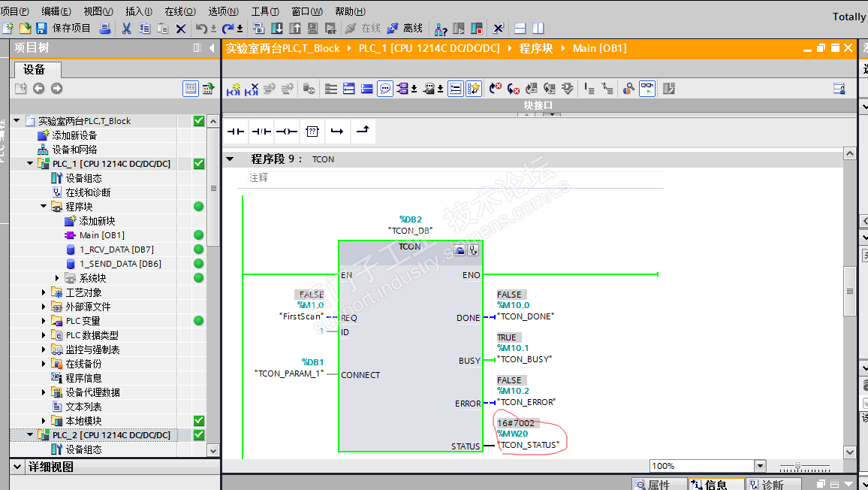Image resolution: width=868 pixels, height=490 pixels.
Task: Insert normally open contact
Action: click(236, 132)
